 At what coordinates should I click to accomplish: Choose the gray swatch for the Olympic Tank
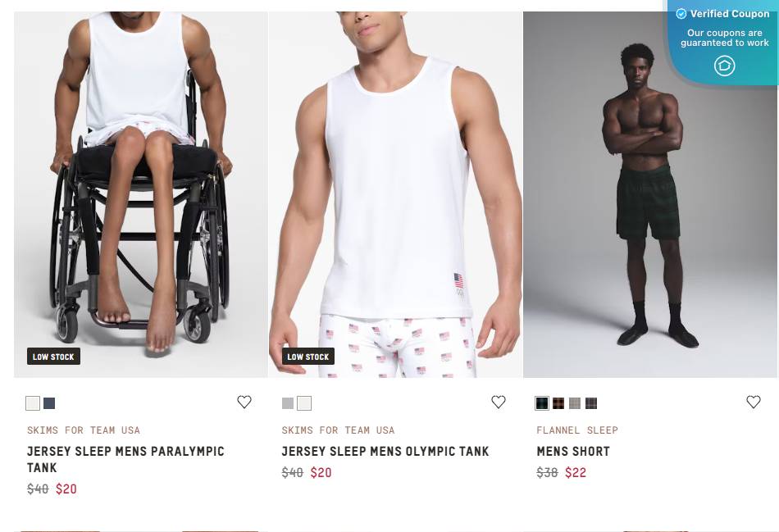pyautogui.click(x=288, y=402)
